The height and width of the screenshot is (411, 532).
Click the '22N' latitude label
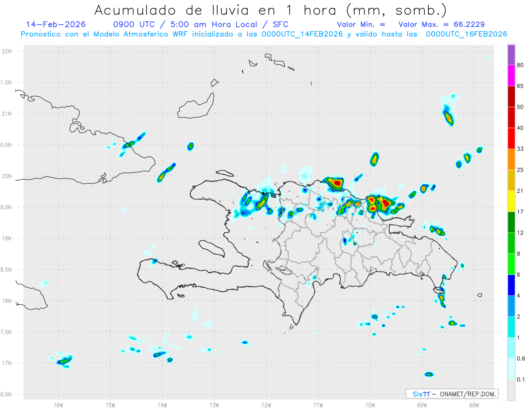pos(8,51)
